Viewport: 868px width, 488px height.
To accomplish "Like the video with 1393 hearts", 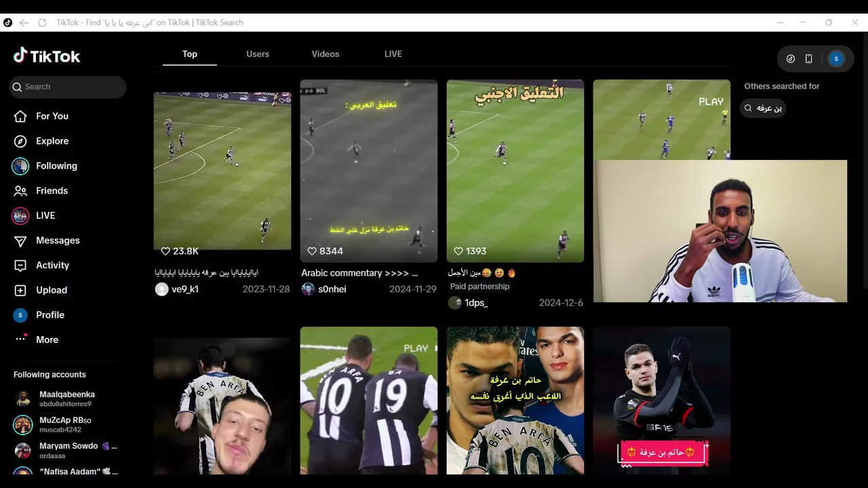I will pos(458,251).
